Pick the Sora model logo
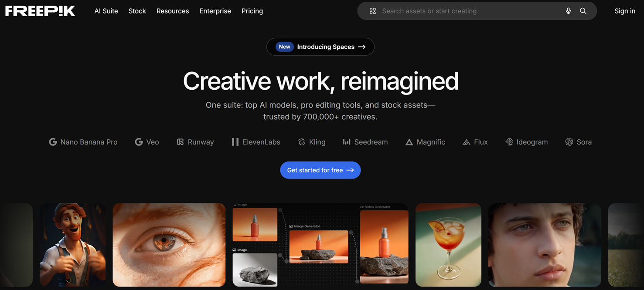Image resolution: width=644 pixels, height=290 pixels. (x=578, y=142)
